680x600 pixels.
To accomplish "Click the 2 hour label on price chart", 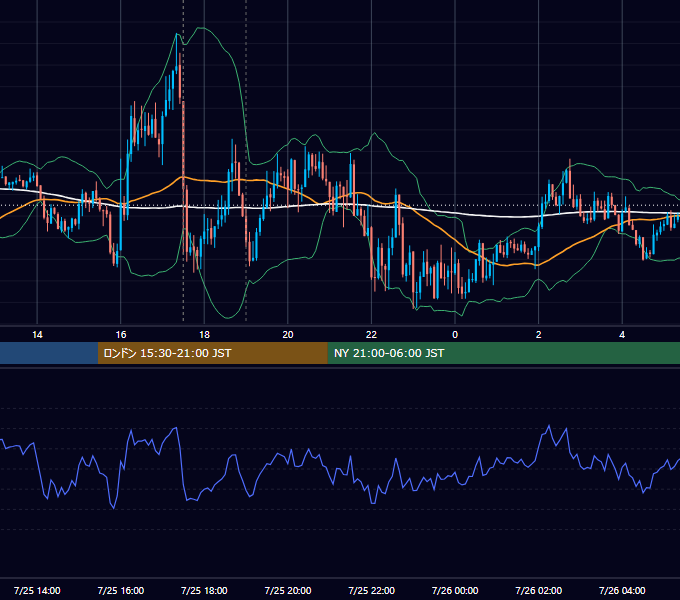I will [x=538, y=335].
